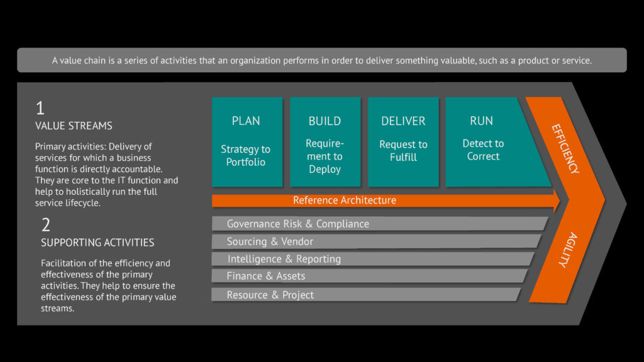Click the Finance & Assets bar

[x=370, y=276]
